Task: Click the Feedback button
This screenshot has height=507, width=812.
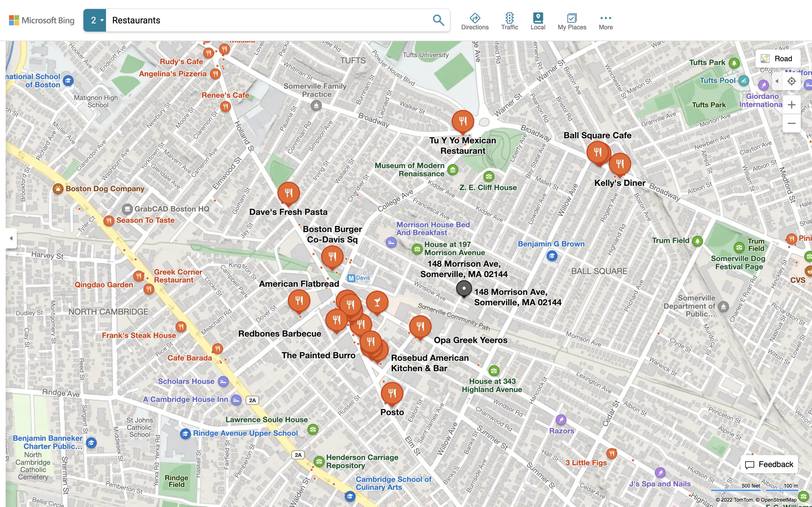Action: click(769, 464)
